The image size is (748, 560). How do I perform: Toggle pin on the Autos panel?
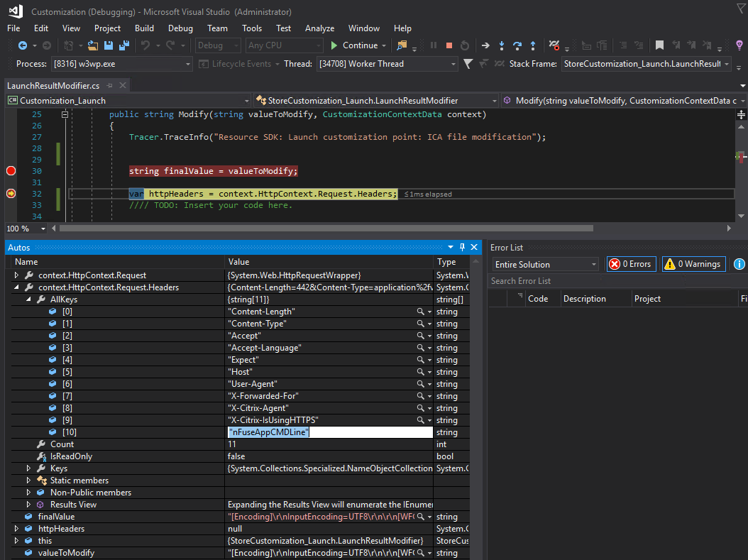462,247
